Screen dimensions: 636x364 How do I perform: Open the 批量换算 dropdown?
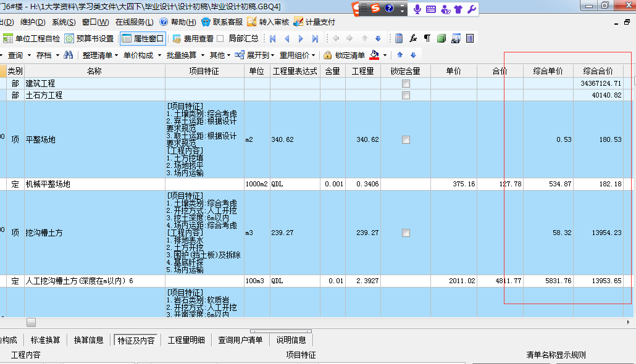[x=185, y=55]
